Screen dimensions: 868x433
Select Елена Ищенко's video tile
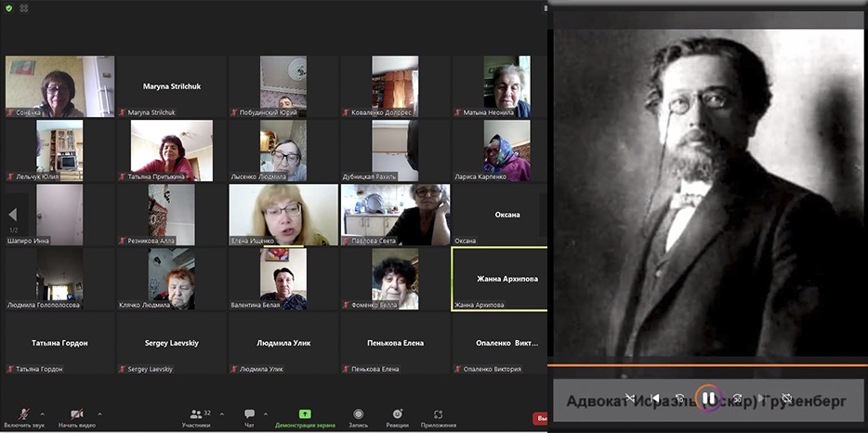[283, 214]
